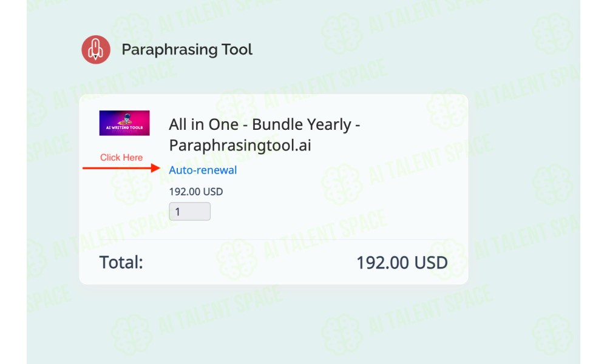Open the AI Writing Tools product thumbnail
This screenshot has height=364, width=607.
(124, 123)
